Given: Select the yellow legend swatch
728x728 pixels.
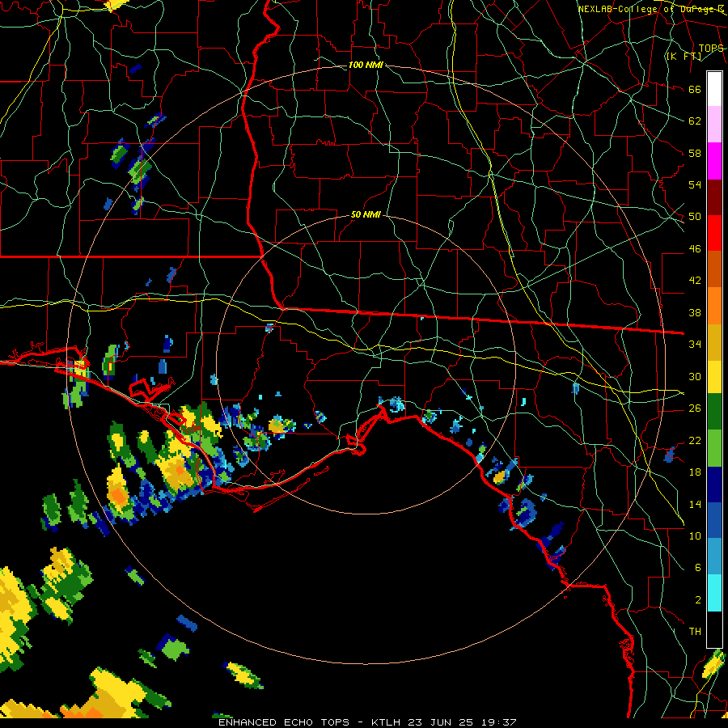Looking at the screenshot, I should 714,377.
